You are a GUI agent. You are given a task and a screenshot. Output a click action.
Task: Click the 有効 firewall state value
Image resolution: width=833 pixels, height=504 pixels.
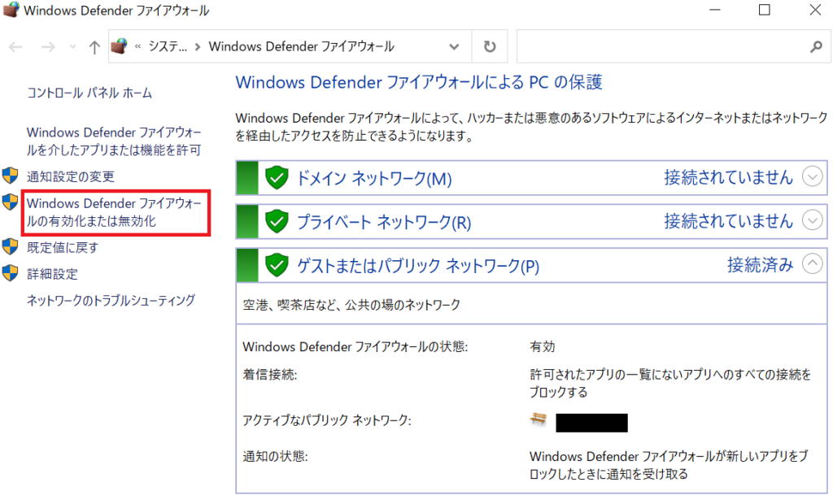pos(543,347)
